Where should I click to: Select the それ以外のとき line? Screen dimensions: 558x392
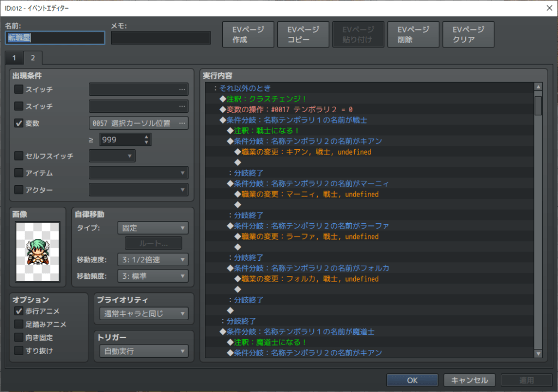pos(369,88)
